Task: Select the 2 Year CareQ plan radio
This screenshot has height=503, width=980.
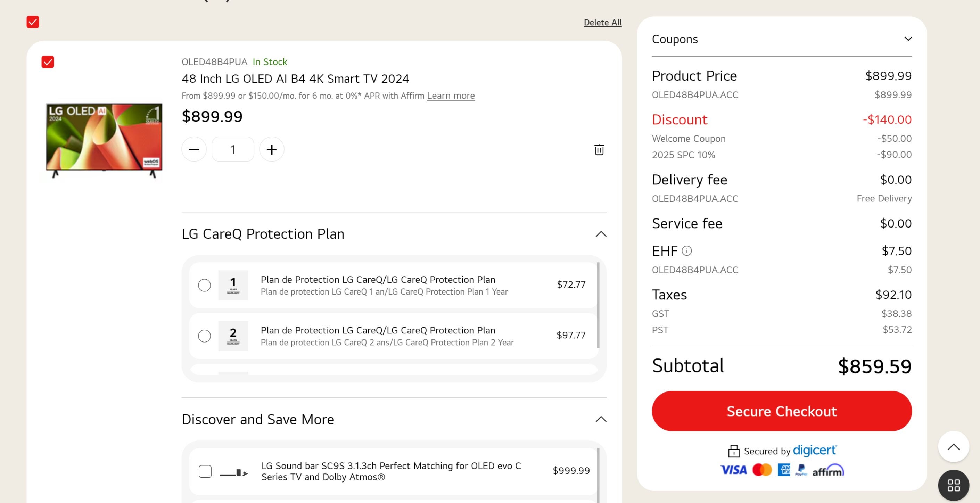Action: tap(204, 336)
